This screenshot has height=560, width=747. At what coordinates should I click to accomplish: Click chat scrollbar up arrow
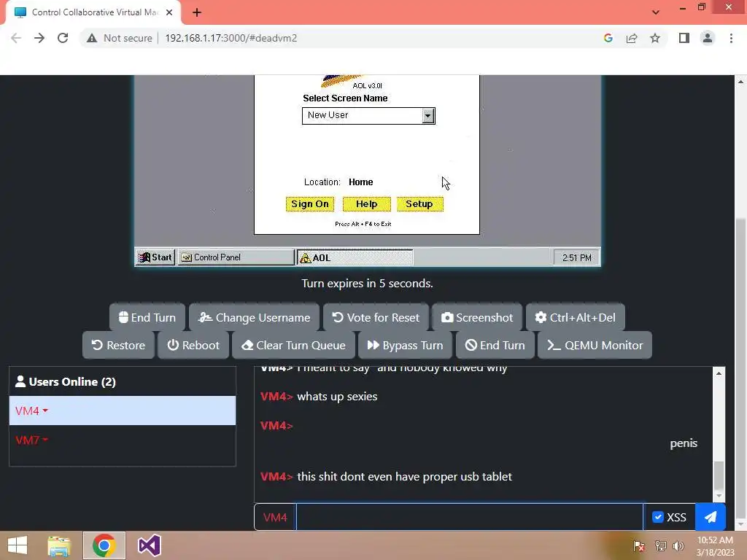click(719, 373)
